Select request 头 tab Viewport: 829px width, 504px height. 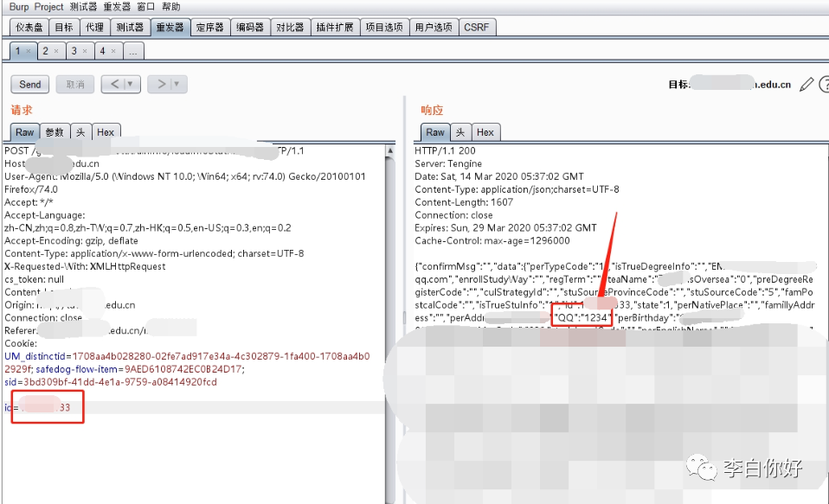[x=80, y=132]
